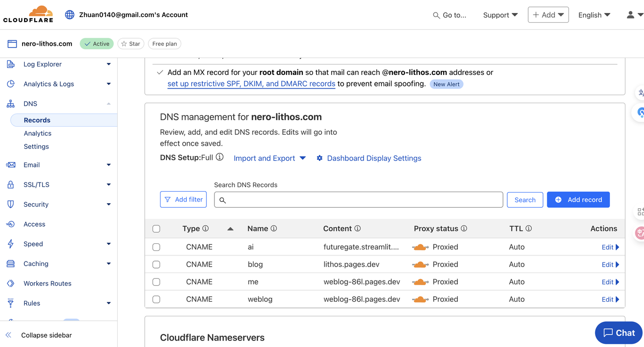
Task: Click the Type column info icon
Action: point(205,228)
